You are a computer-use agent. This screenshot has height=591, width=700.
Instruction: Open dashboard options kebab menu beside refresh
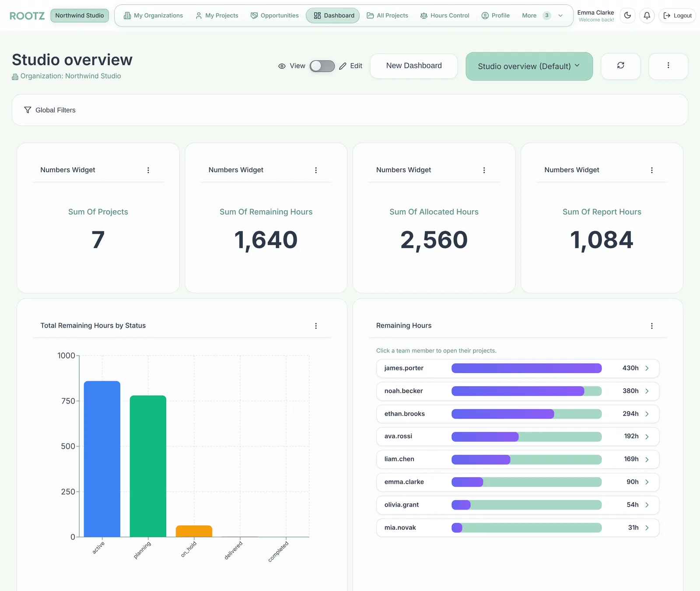coord(668,66)
